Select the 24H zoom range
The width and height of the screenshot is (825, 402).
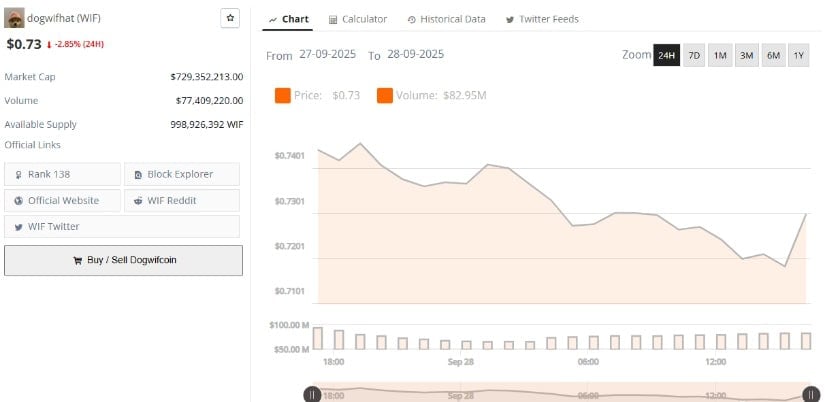666,56
